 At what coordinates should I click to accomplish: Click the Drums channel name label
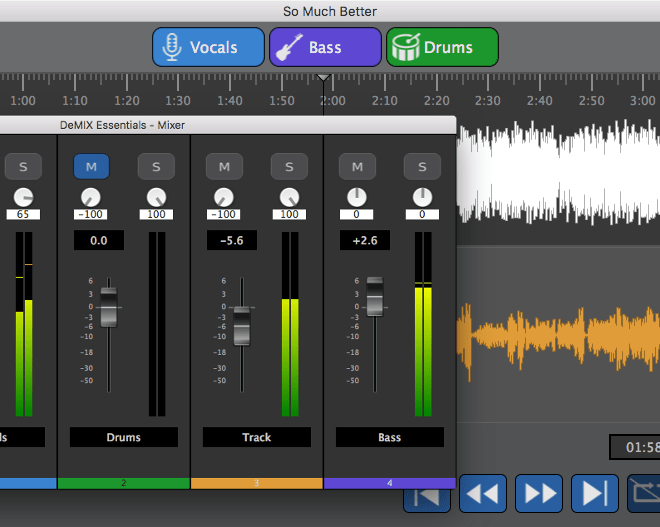click(124, 437)
